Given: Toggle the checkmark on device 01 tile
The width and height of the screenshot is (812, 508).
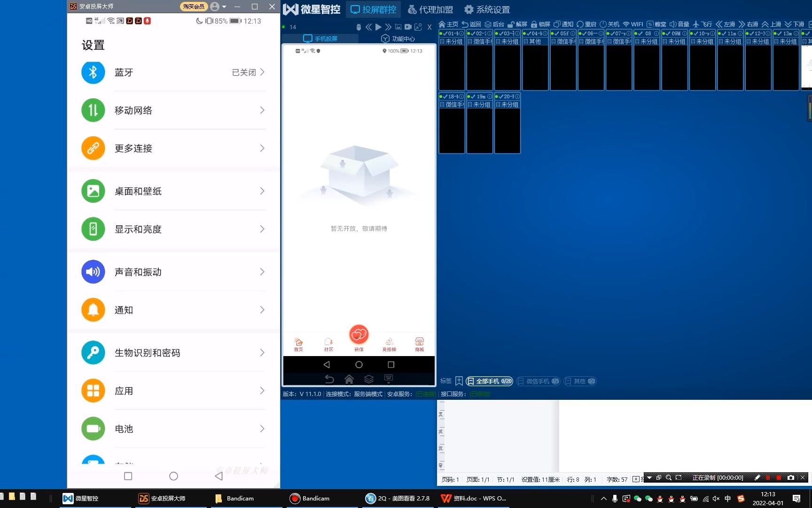Looking at the screenshot, I should [445, 33].
